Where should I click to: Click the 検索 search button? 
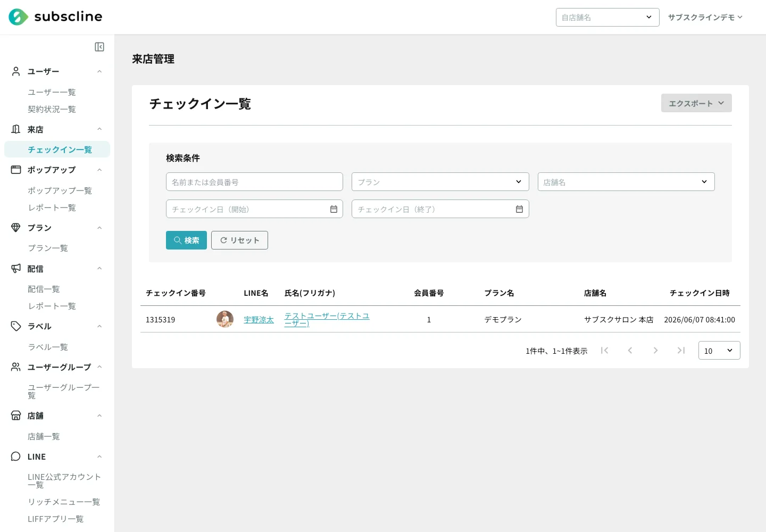(x=186, y=240)
